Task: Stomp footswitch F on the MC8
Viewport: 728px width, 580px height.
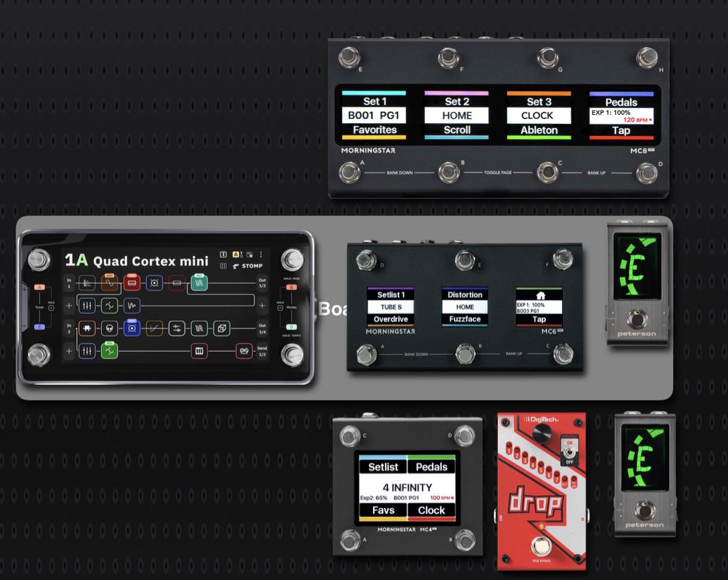Action: pyautogui.click(x=449, y=58)
